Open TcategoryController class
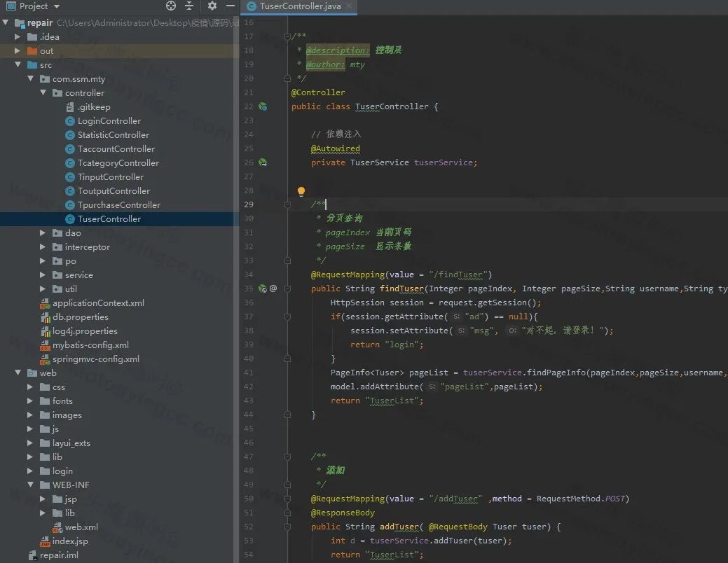Image resolution: width=728 pixels, height=563 pixels. pyautogui.click(x=118, y=163)
